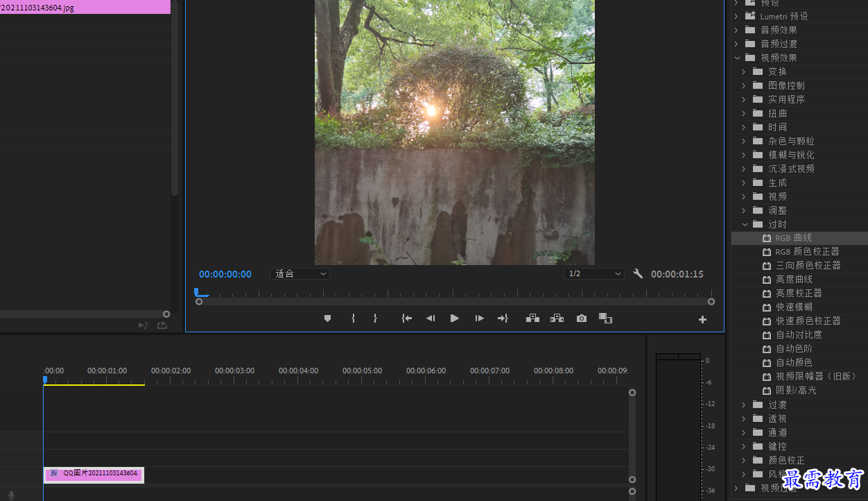This screenshot has width=868, height=501.
Task: Select the 时间 folder
Action: tap(777, 127)
